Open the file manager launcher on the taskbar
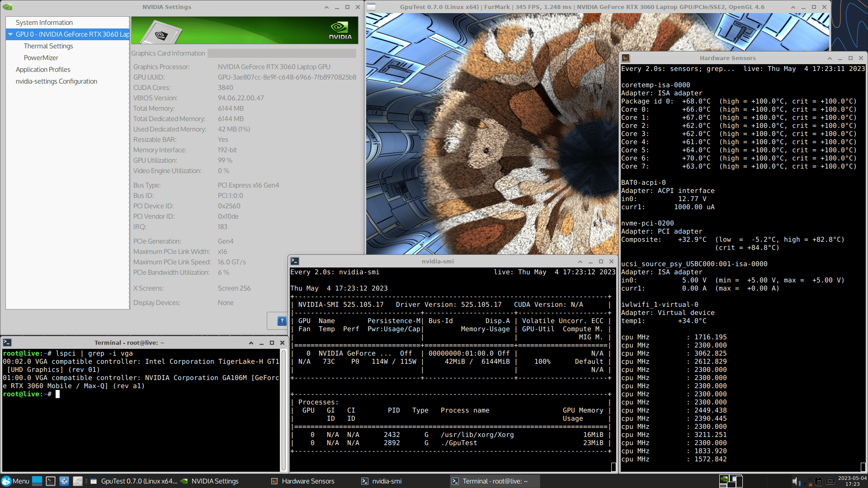Image resolution: width=868 pixels, height=488 pixels. coord(78,481)
